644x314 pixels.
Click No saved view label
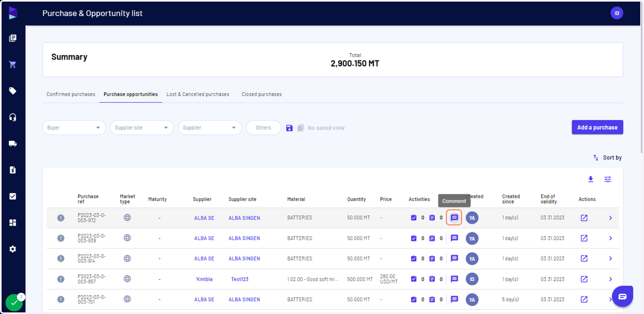[x=326, y=128]
